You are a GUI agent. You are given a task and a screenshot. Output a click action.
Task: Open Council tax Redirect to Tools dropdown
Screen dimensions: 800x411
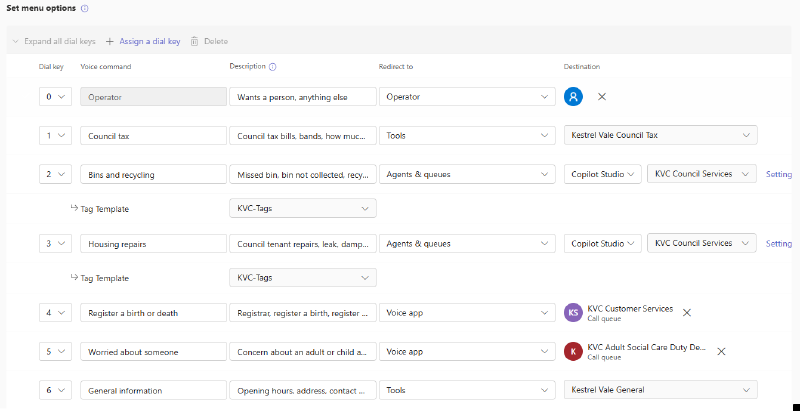click(x=467, y=136)
